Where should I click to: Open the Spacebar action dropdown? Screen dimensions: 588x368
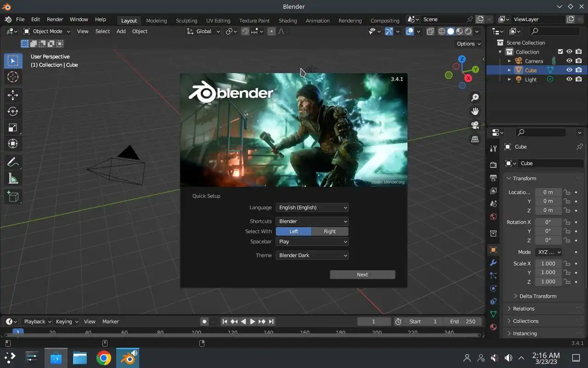click(312, 241)
